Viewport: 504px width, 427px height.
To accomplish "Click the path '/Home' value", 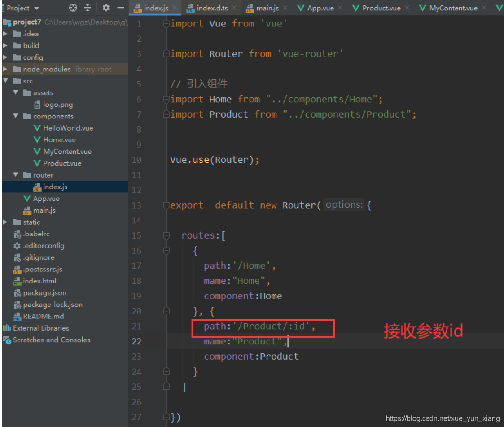I will click(x=252, y=266).
